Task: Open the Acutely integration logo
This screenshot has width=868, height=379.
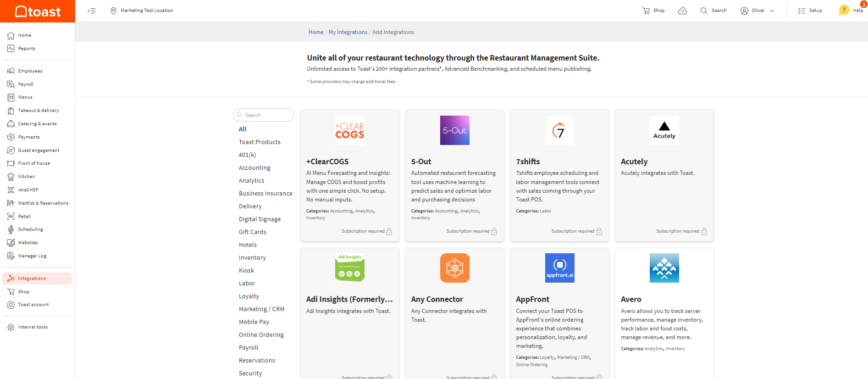Action: click(x=664, y=130)
